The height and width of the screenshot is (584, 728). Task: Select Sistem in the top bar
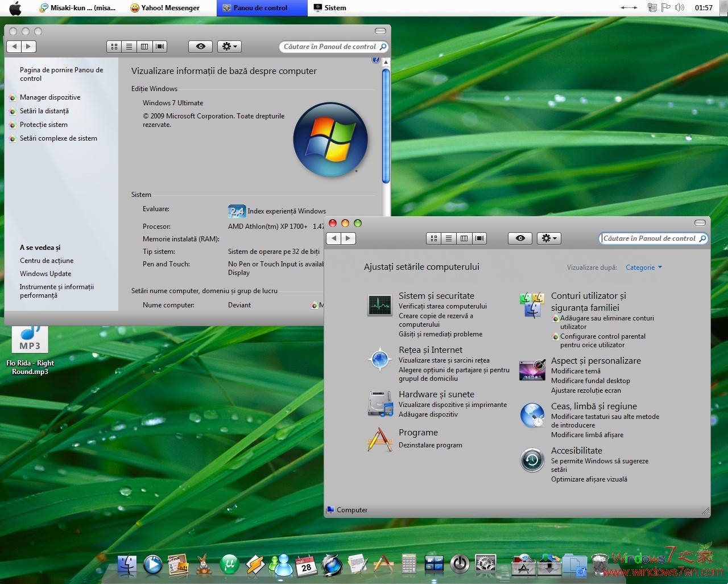(x=330, y=8)
